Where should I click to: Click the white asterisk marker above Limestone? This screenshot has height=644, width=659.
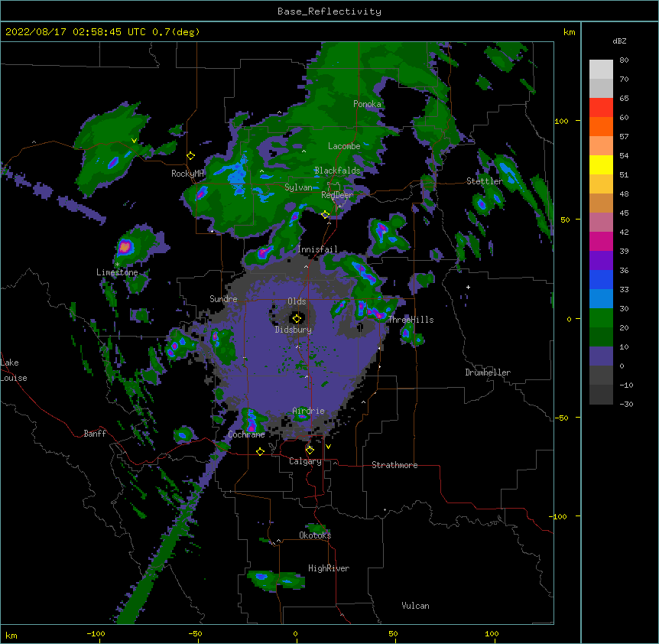click(x=117, y=265)
